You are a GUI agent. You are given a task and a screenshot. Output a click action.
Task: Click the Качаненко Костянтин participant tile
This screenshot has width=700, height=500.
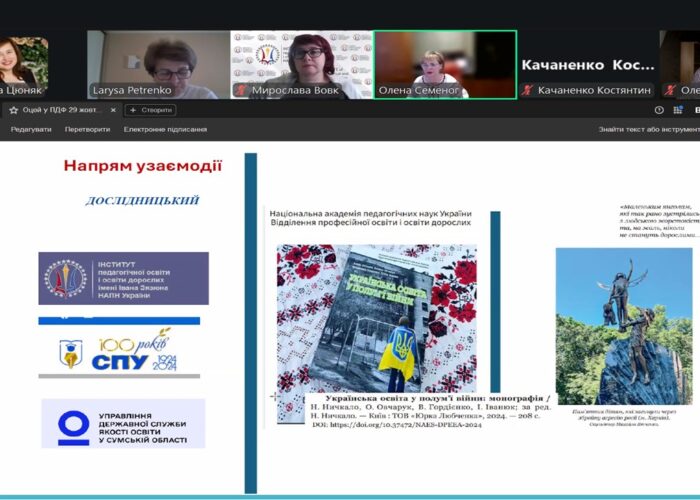584,64
